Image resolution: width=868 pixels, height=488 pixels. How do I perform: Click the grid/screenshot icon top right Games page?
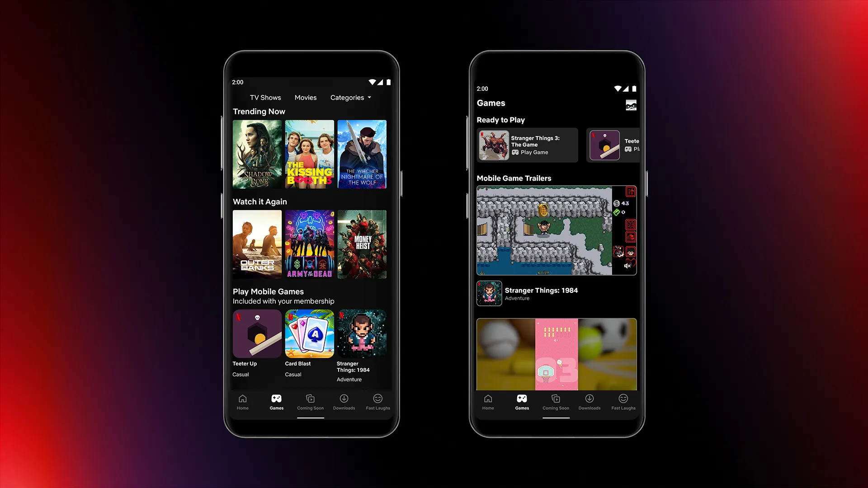tap(630, 105)
